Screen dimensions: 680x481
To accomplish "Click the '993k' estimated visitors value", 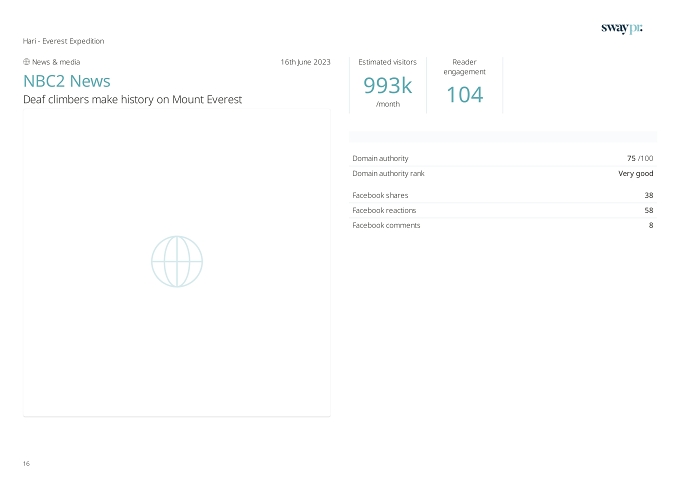I will pyautogui.click(x=388, y=85).
